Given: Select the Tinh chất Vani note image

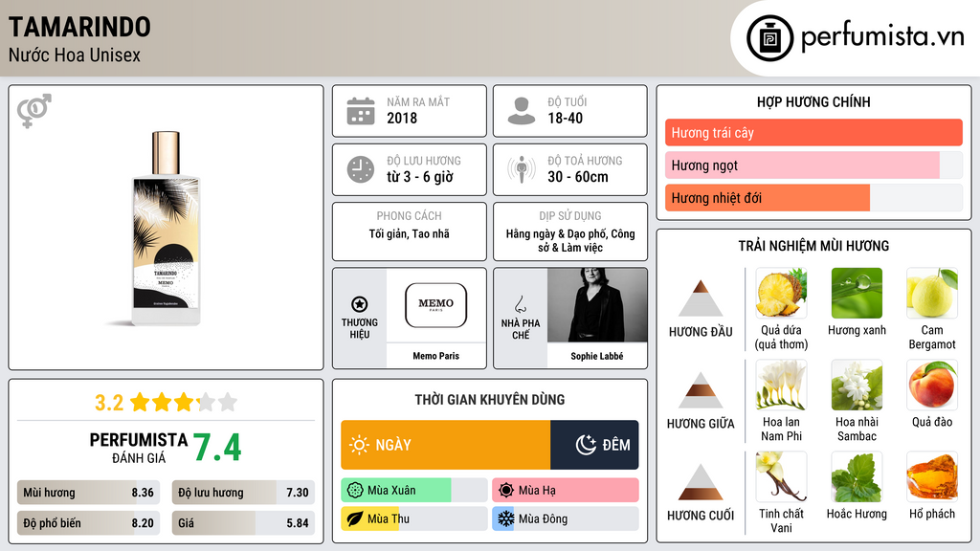Looking at the screenshot, I should pos(781,477).
